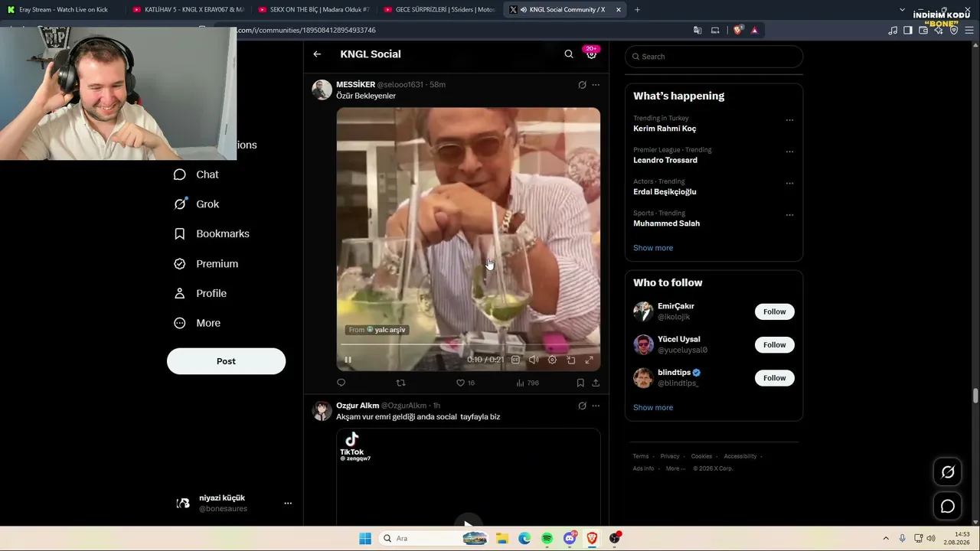The width and height of the screenshot is (980, 551).
Task: Follow EmirÇakır
Action: click(x=774, y=311)
